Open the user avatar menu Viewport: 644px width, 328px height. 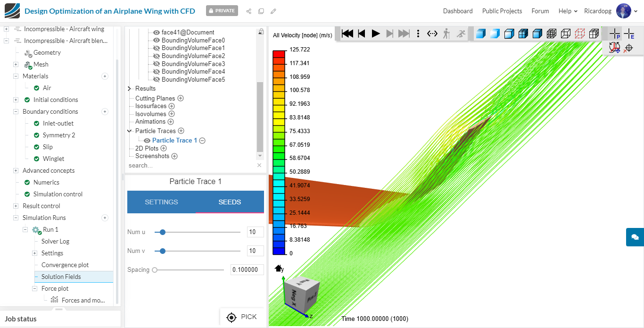click(x=627, y=11)
